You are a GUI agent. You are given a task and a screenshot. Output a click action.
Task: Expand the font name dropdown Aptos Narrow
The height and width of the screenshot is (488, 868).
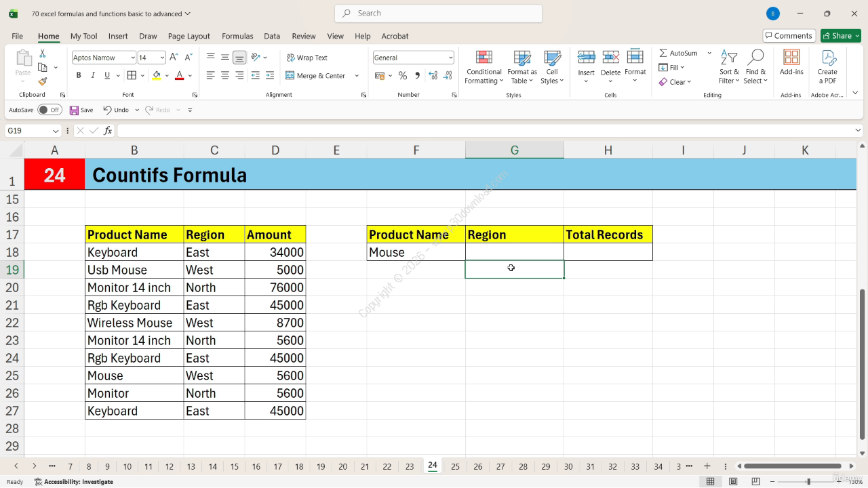point(132,58)
